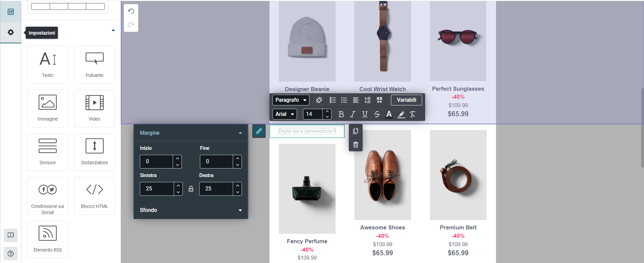
Task: Expand the Sfondo section
Action: (x=191, y=210)
